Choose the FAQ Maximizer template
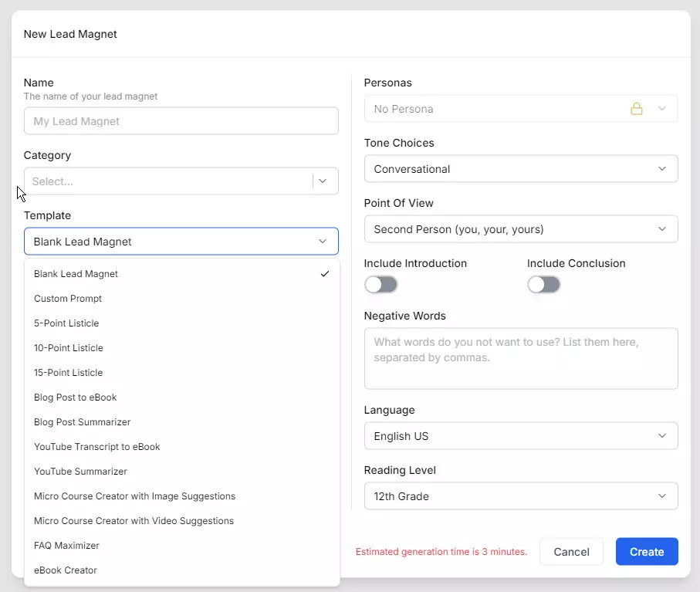The image size is (700, 592). coord(66,545)
